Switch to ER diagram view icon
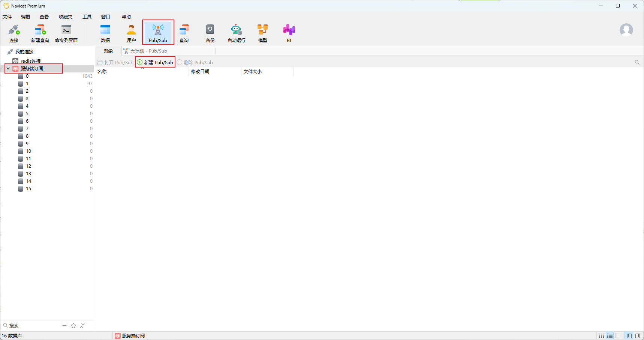The height and width of the screenshot is (340, 644). pyautogui.click(x=618, y=336)
